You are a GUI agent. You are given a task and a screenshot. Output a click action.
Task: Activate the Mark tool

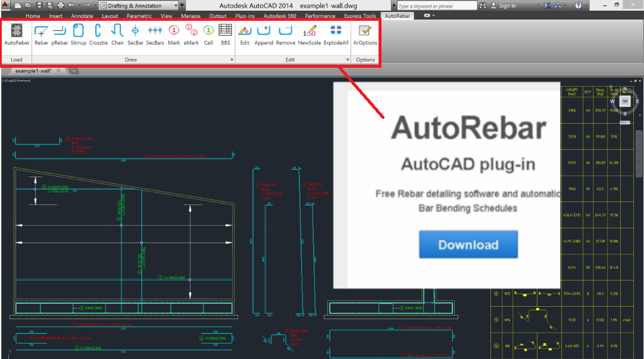click(174, 35)
